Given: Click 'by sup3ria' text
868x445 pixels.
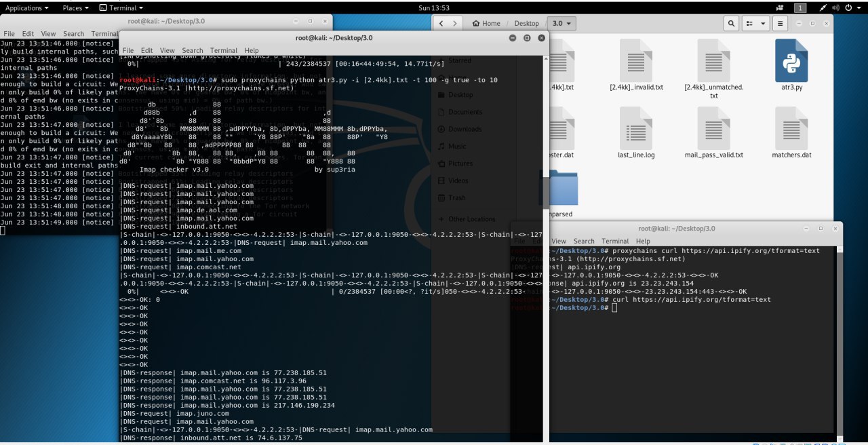Looking at the screenshot, I should (x=334, y=169).
